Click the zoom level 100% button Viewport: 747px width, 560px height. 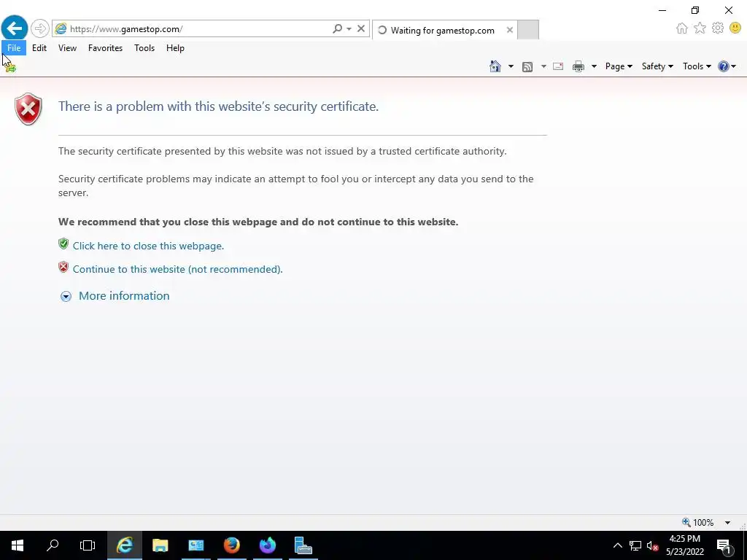pos(698,522)
